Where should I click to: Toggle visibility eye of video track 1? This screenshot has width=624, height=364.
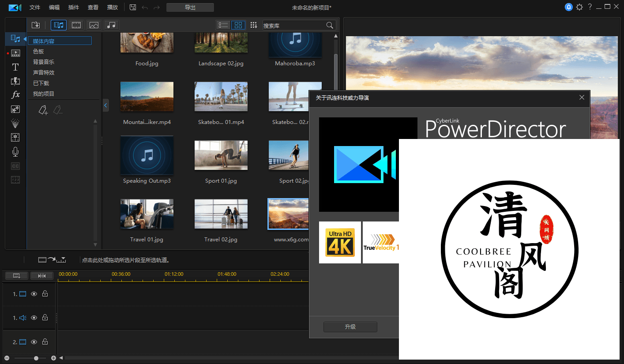click(34, 294)
